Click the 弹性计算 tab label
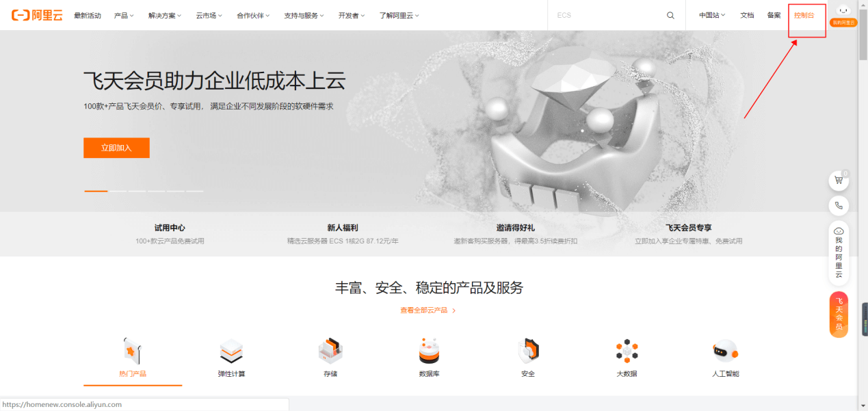The image size is (868, 411). coord(231,373)
